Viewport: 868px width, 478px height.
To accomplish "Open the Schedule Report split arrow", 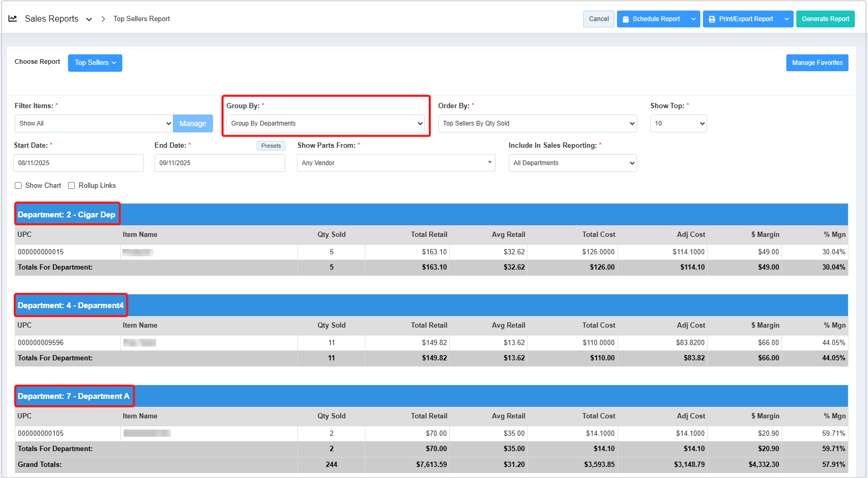I will point(693,19).
